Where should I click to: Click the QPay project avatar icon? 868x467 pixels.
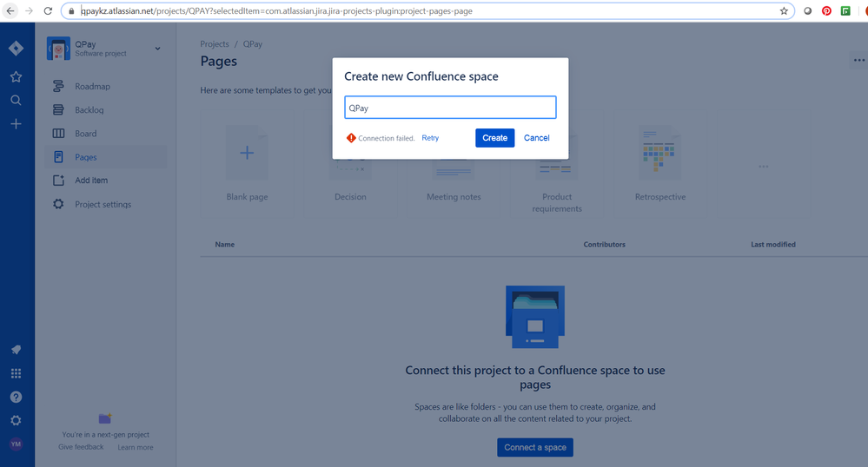tap(58, 48)
